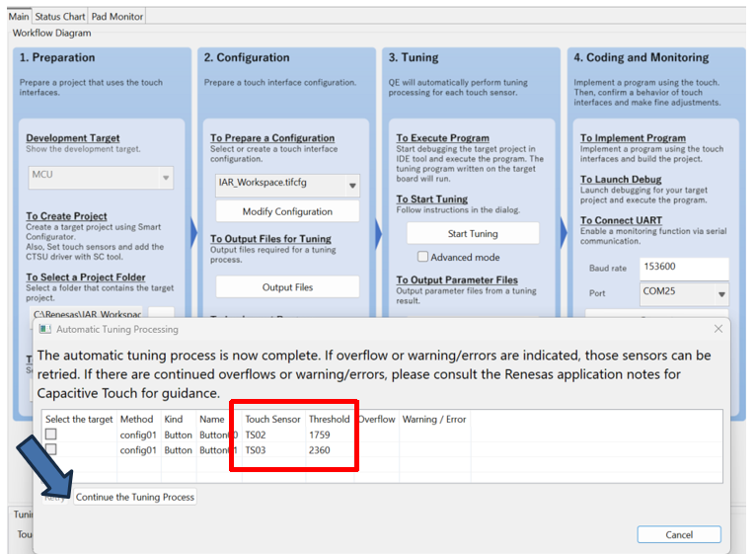Close the Automatic Tuning Processing dialog

pyautogui.click(x=718, y=329)
